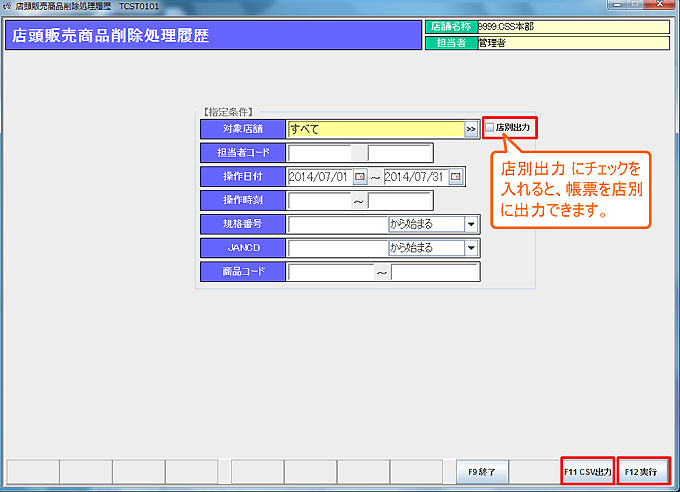Screen dimensions: 680x492
Task: Focus first 担当者コード input field
Action: [x=319, y=153]
